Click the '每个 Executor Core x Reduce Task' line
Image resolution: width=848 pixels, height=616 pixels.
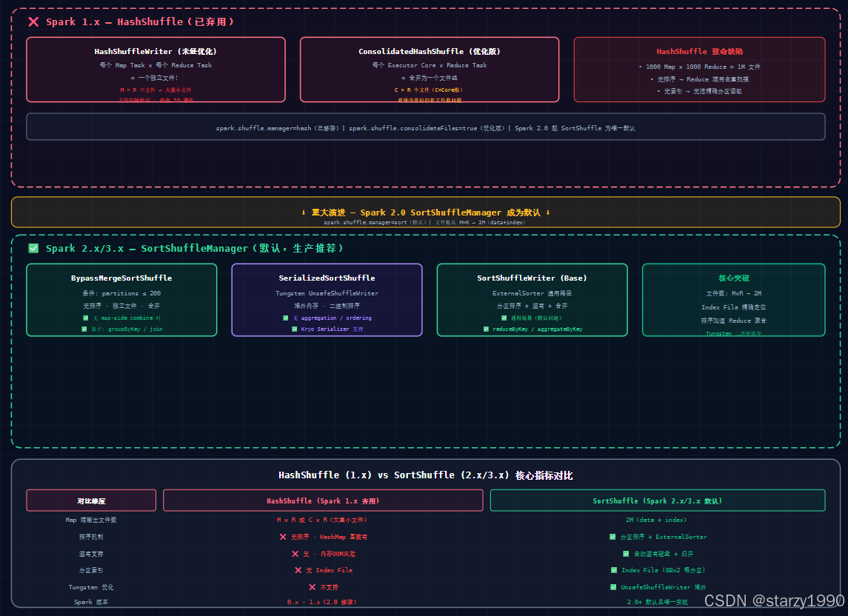[430, 65]
